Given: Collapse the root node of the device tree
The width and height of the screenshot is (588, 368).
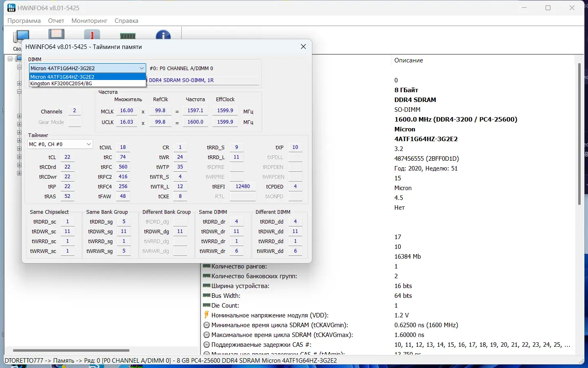Looking at the screenshot, I should click(10, 59).
